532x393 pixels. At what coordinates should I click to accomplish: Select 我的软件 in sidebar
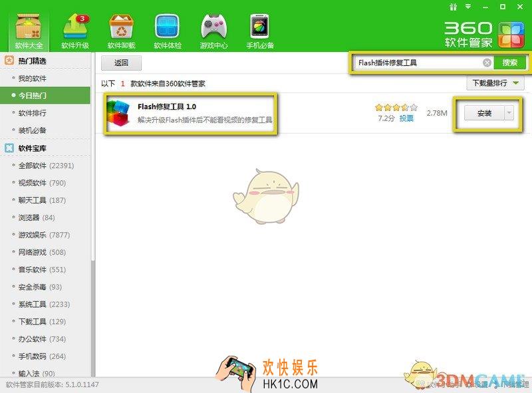(45, 78)
